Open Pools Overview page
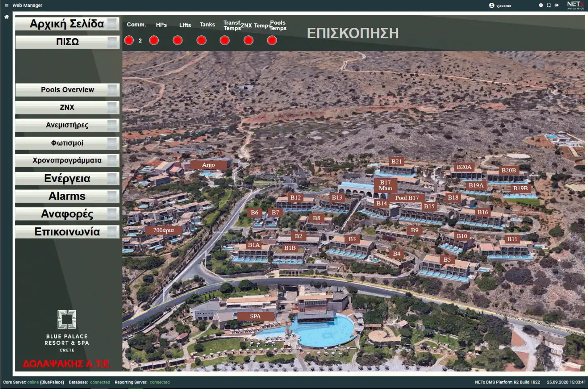The height and width of the screenshot is (389, 588). pyautogui.click(x=67, y=90)
